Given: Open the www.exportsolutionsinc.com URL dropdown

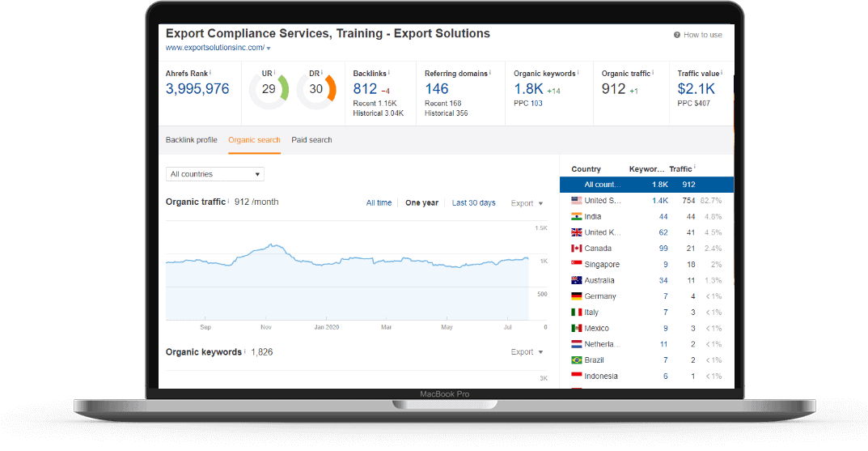Looking at the screenshot, I should click(269, 49).
